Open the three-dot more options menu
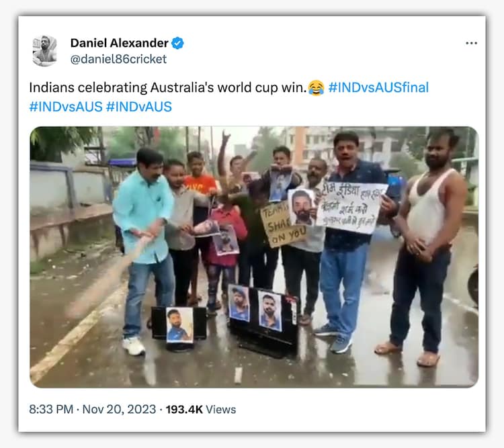This screenshot has height=448, width=504. point(471,43)
